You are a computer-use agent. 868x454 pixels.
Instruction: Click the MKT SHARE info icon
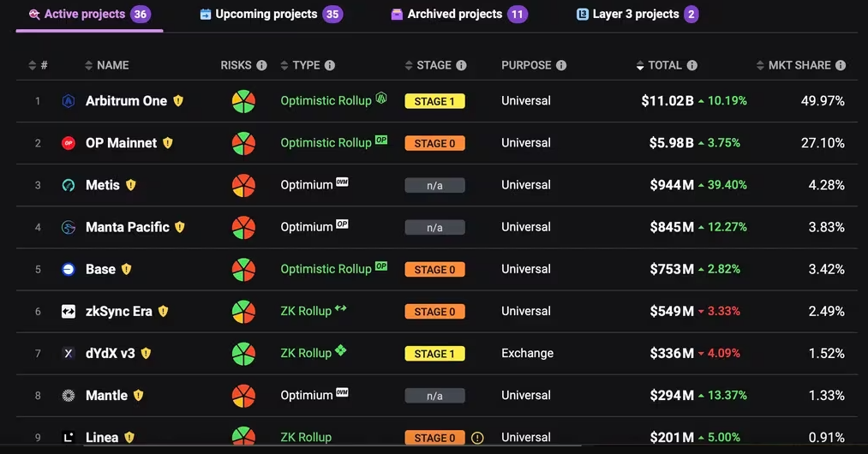point(841,65)
